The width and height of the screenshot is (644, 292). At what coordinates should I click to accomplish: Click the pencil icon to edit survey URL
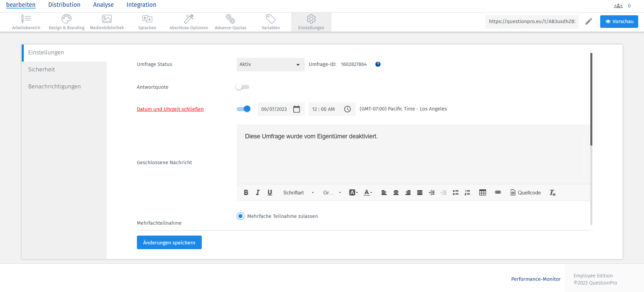[x=589, y=21]
